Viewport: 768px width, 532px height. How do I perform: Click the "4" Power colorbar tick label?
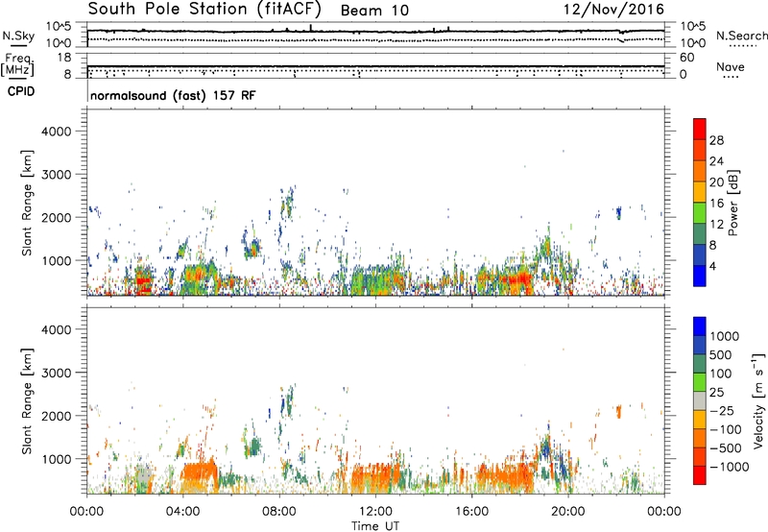713,266
